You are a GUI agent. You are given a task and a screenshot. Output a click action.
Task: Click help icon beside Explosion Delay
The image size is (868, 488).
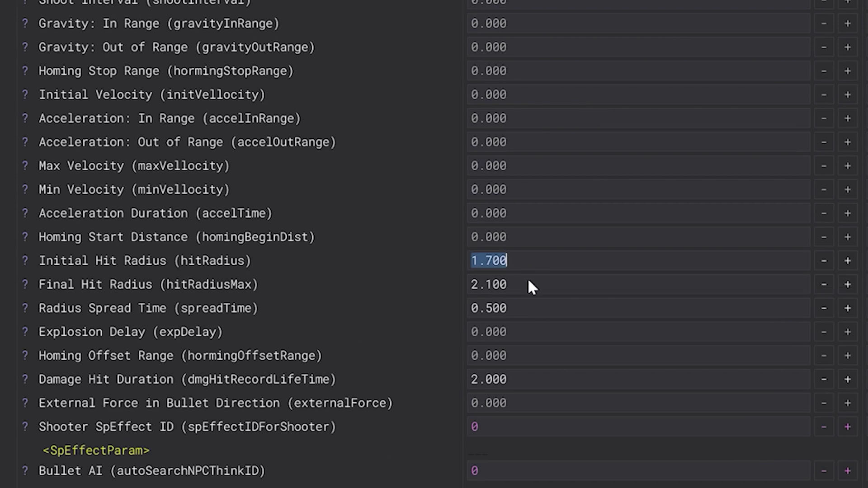click(x=25, y=332)
